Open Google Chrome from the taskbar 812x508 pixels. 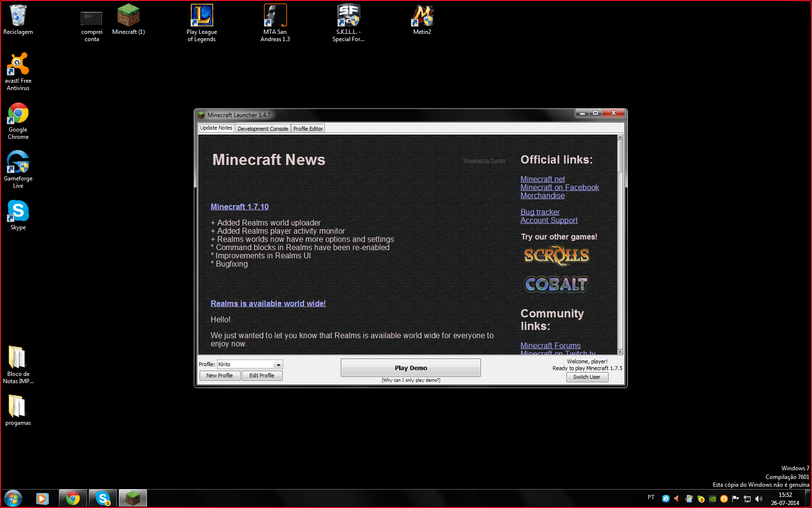coord(73,498)
